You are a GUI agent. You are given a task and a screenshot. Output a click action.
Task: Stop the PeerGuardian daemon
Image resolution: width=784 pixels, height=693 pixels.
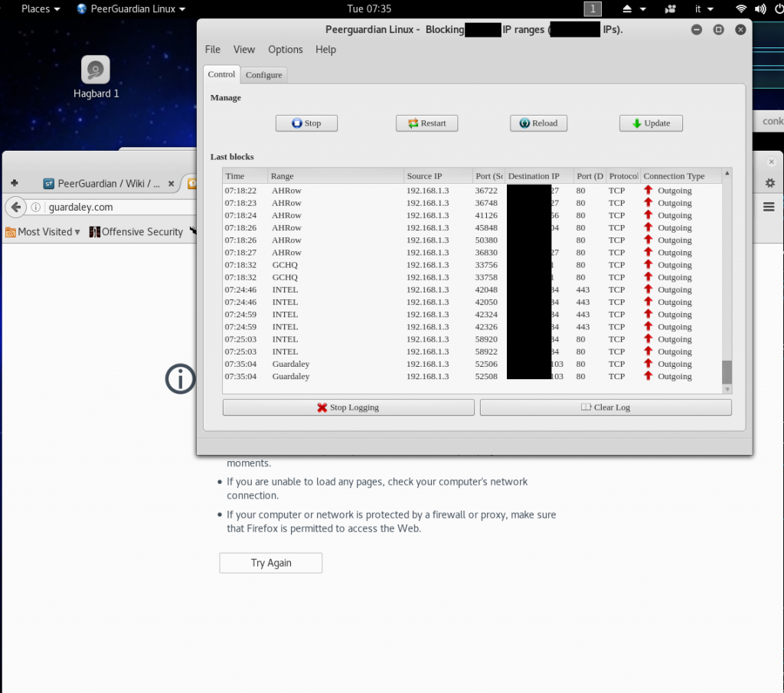click(306, 123)
